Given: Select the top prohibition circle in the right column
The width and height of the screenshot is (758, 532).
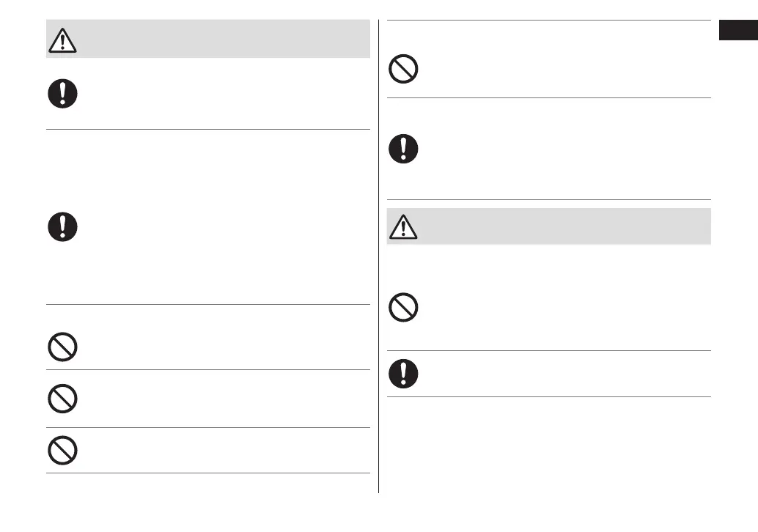Looking at the screenshot, I should [404, 70].
